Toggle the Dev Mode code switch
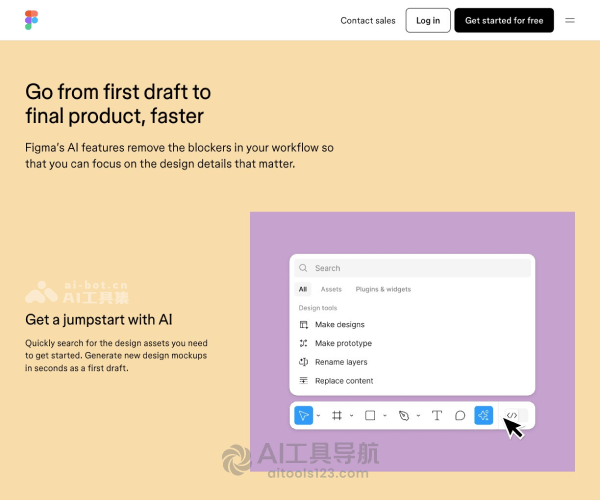600x500 pixels. pyautogui.click(x=516, y=415)
